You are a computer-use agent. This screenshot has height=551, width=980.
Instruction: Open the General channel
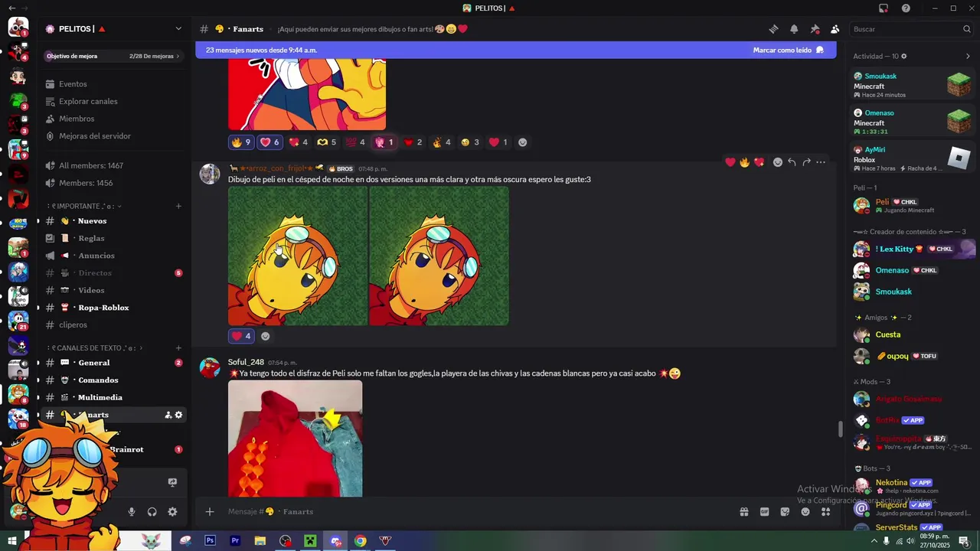click(113, 363)
